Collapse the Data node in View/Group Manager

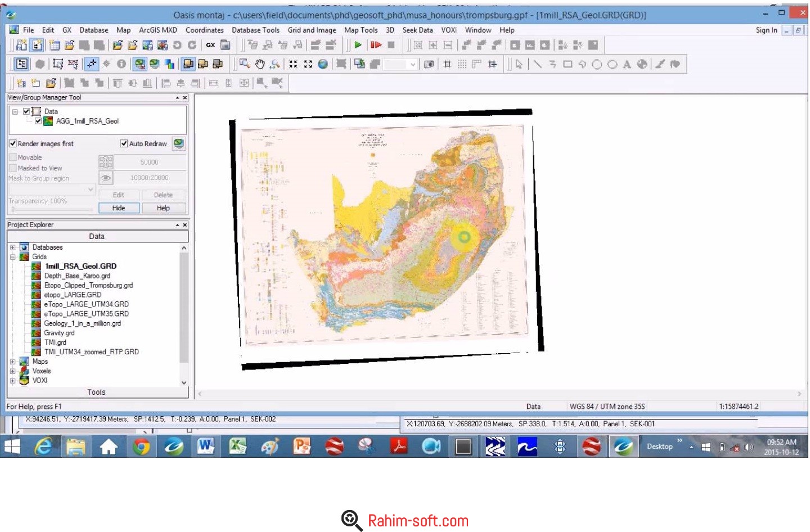[x=15, y=111]
